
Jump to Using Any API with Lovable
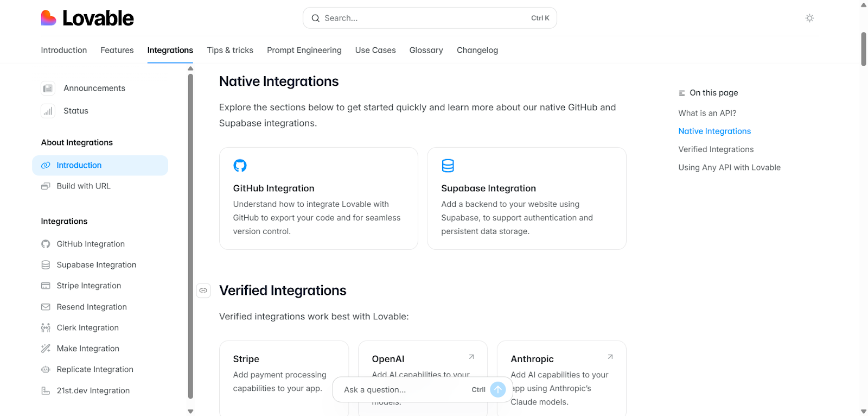[x=730, y=167]
